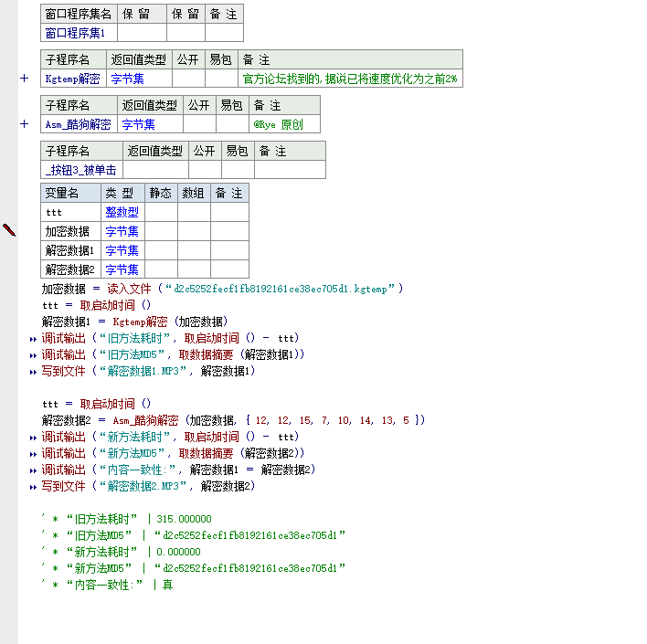
Task: Click comment line "新方法耗时" | 0.000000
Action: (x=121, y=552)
